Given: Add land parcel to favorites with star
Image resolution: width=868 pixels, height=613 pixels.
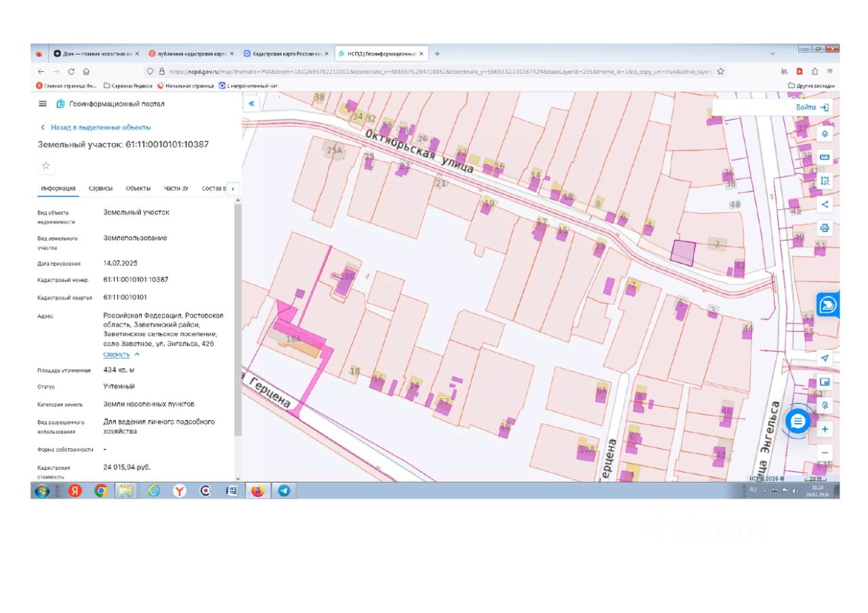Looking at the screenshot, I should click(x=46, y=165).
